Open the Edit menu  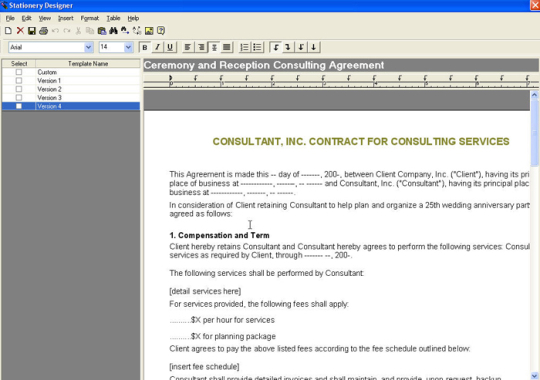27,18
